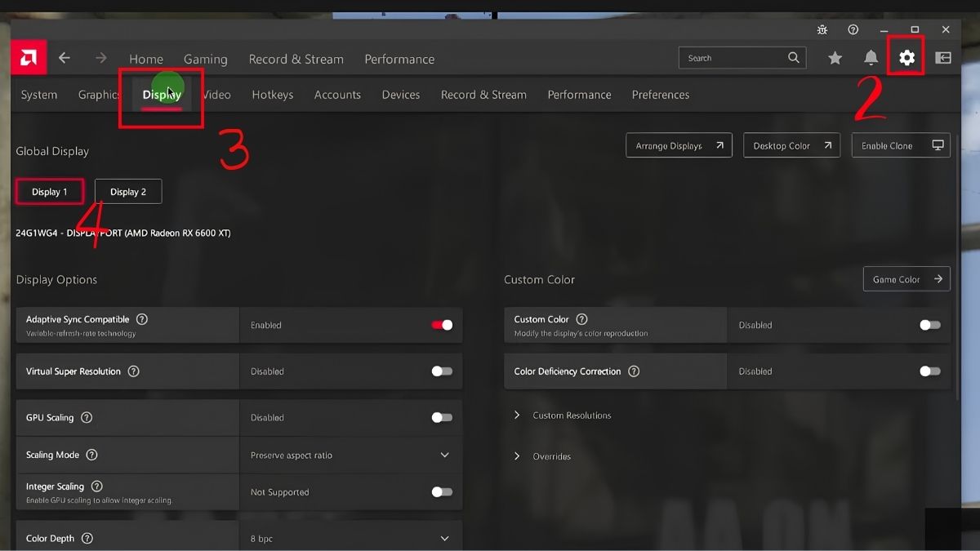
Task: Open favorites star icon
Action: click(x=835, y=58)
